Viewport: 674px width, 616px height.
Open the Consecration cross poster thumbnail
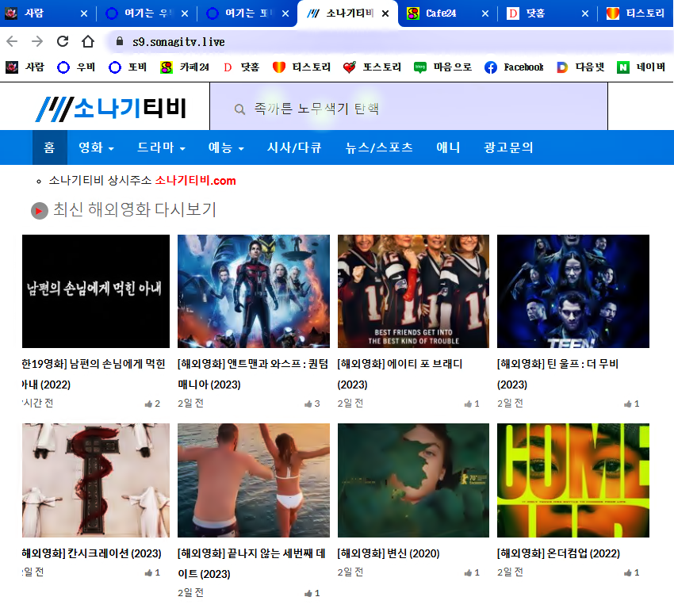(96, 480)
